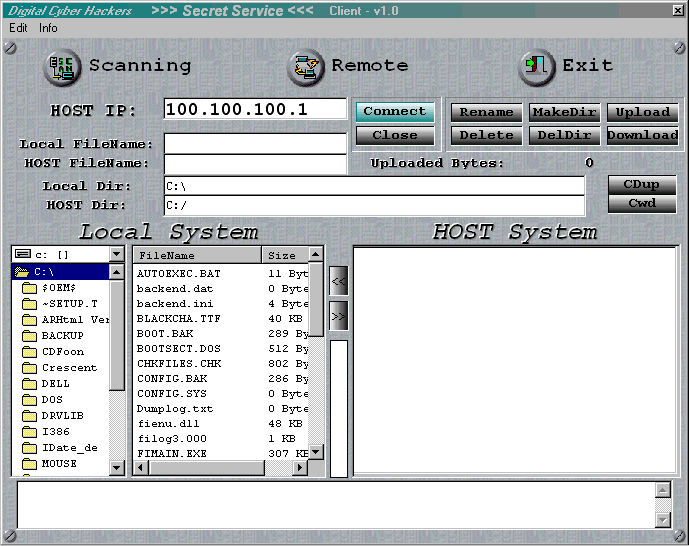This screenshot has height=546, width=689.
Task: Click the Local FileName input field
Action: pos(255,143)
